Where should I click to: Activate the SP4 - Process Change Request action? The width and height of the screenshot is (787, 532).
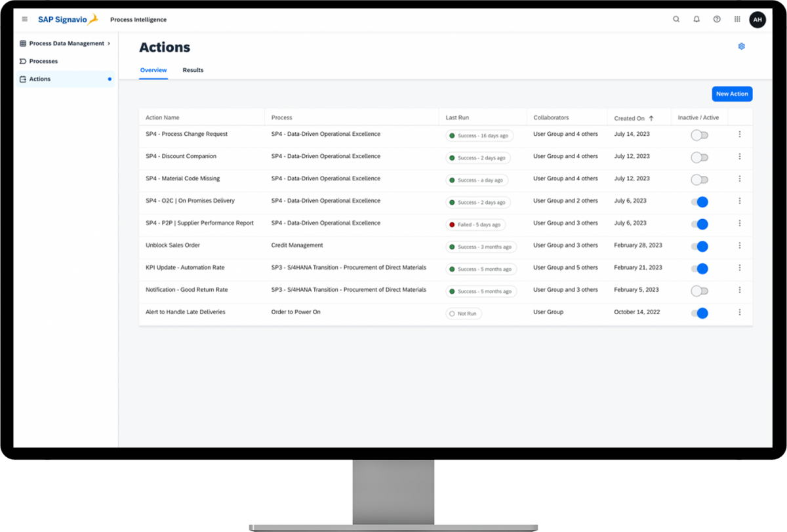[x=699, y=134]
